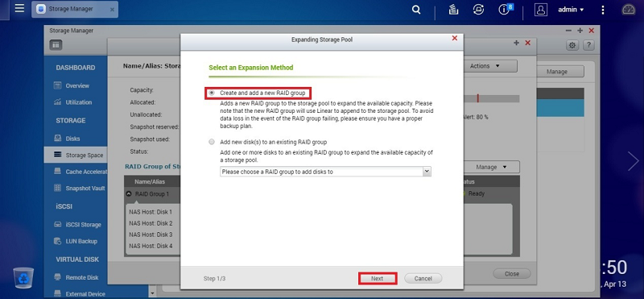644x299 pixels.
Task: Open Cache Acceleration in the sidebar
Action: click(x=80, y=172)
